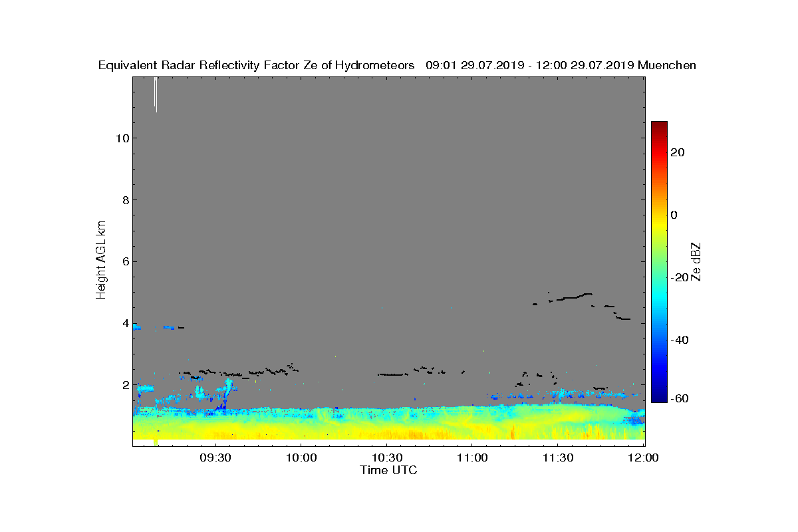Click the white vertical streak at the plot top
This screenshot has height=532, width=798.
[156, 94]
